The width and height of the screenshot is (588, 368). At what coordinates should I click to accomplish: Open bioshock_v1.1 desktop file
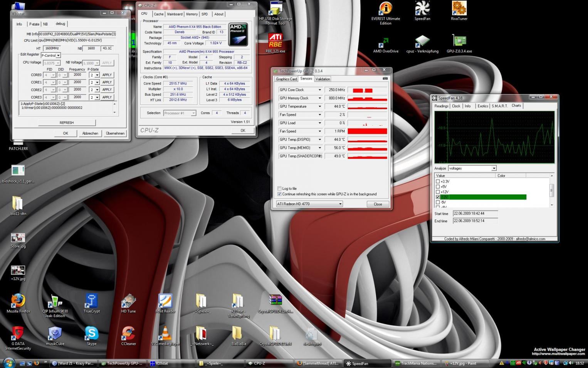(18, 174)
